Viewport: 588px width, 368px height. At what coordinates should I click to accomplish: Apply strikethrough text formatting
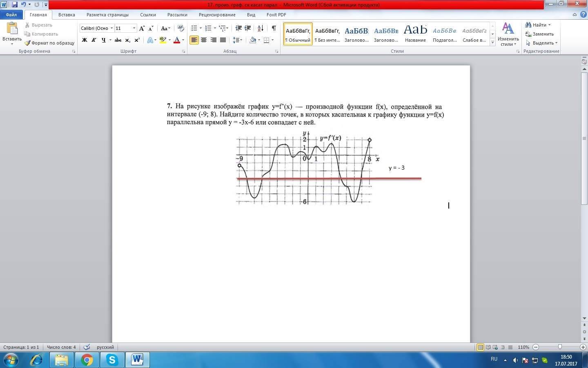(x=118, y=40)
